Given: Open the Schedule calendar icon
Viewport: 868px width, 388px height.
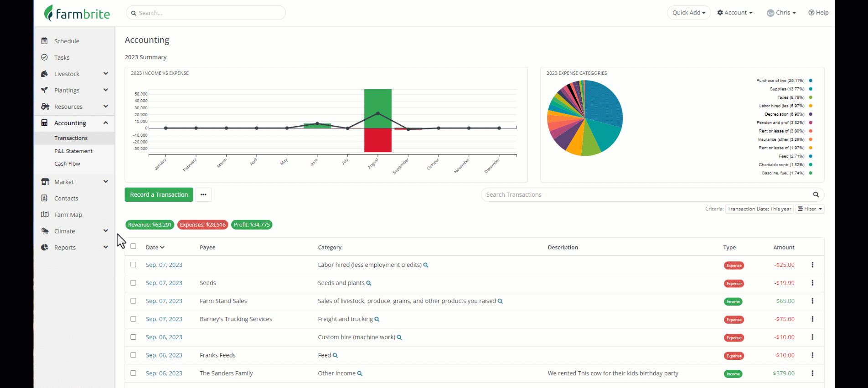Looking at the screenshot, I should pyautogui.click(x=44, y=41).
